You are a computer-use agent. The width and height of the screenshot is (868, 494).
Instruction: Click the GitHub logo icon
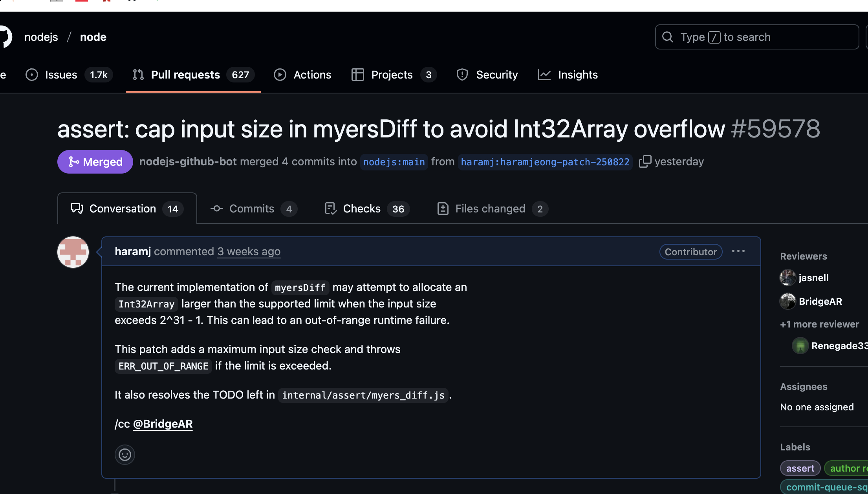tap(5, 37)
